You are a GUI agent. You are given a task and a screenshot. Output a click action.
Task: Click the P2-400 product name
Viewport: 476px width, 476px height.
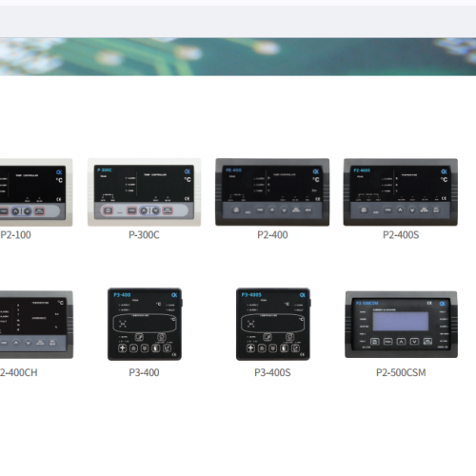click(272, 235)
